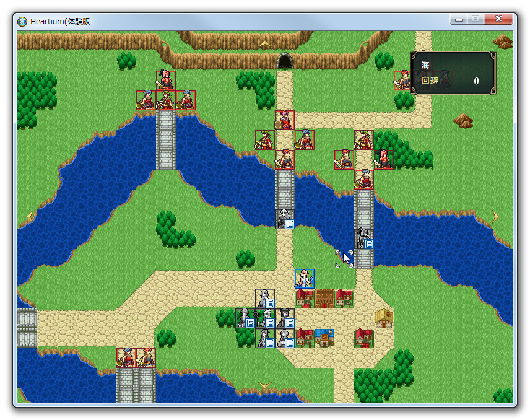The image size is (530, 420).
Task: Click the blue-roofed shop building
Action: pos(324,338)
